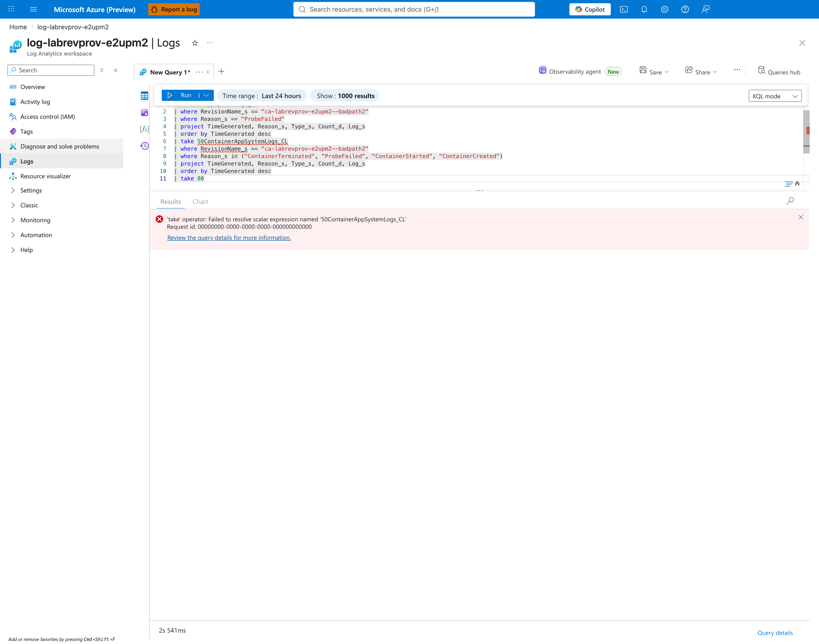Favorite the workspace with the star icon

[195, 43]
